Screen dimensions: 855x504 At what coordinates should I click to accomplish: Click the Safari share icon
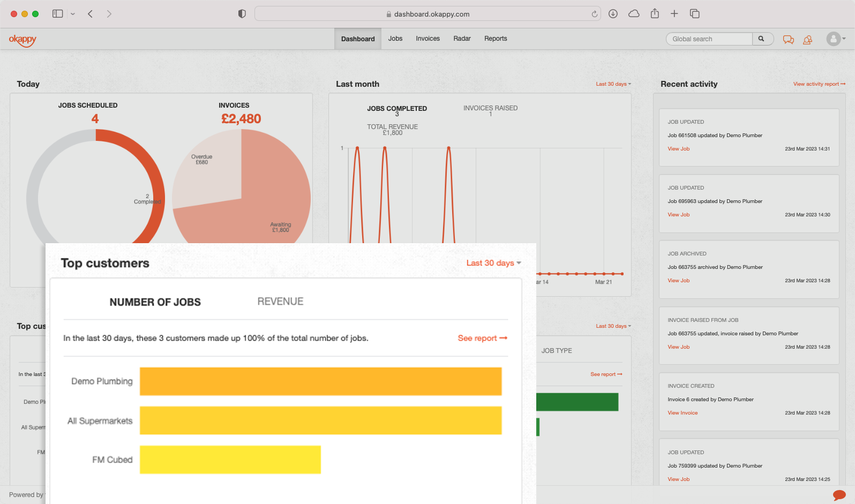click(655, 14)
